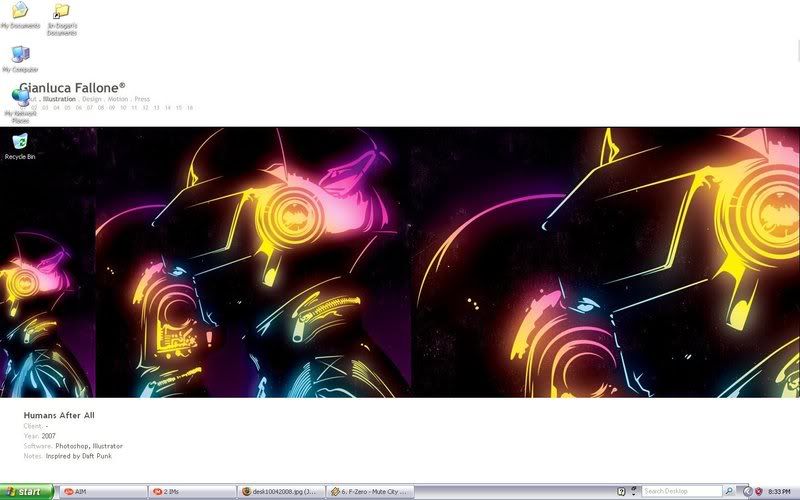Click the help question mark icon in taskbar
Viewport: 800px width, 500px height.
621,492
